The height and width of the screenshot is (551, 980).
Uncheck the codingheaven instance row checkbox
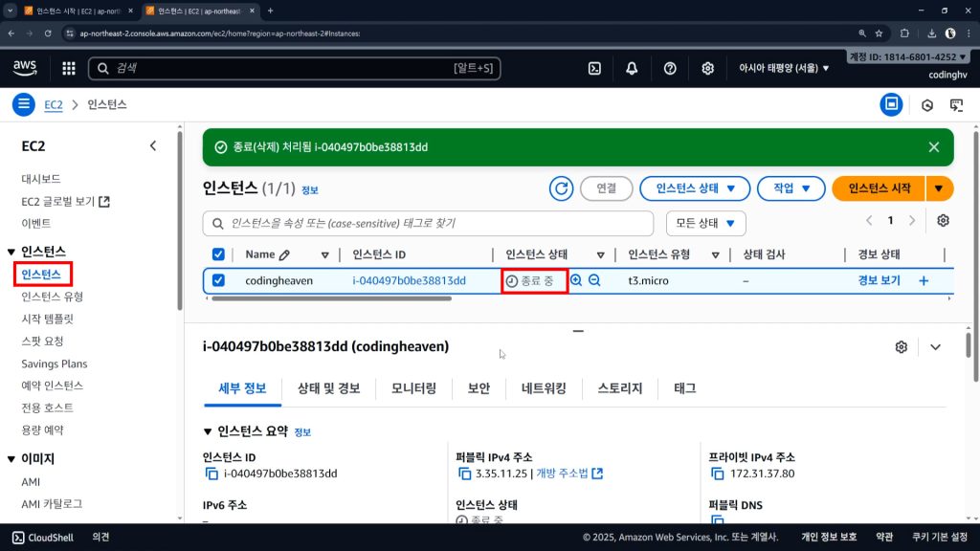[218, 280]
